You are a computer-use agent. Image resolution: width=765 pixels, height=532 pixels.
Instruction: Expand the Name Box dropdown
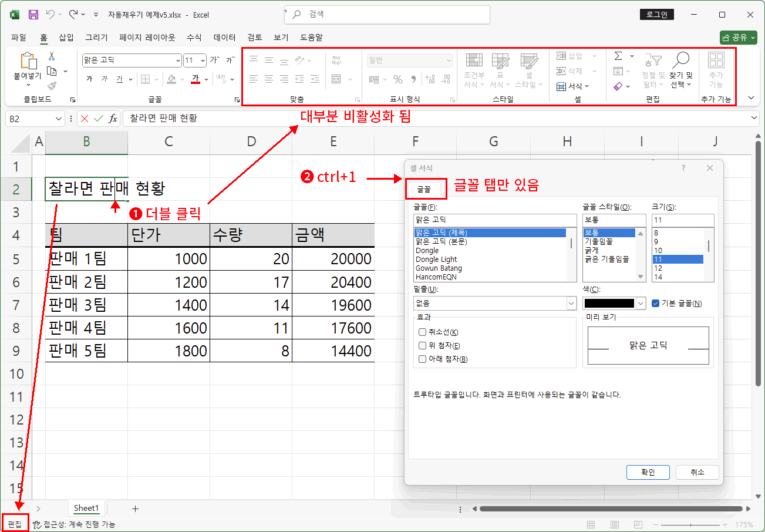point(58,119)
